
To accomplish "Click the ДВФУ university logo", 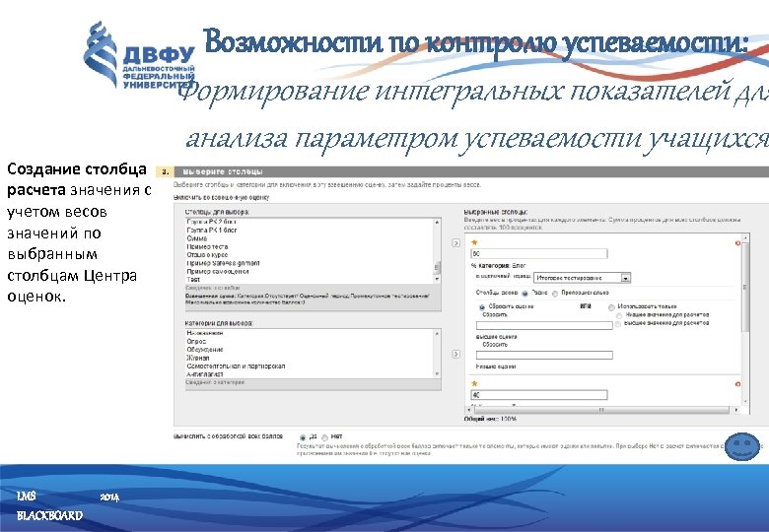I will (140, 56).
